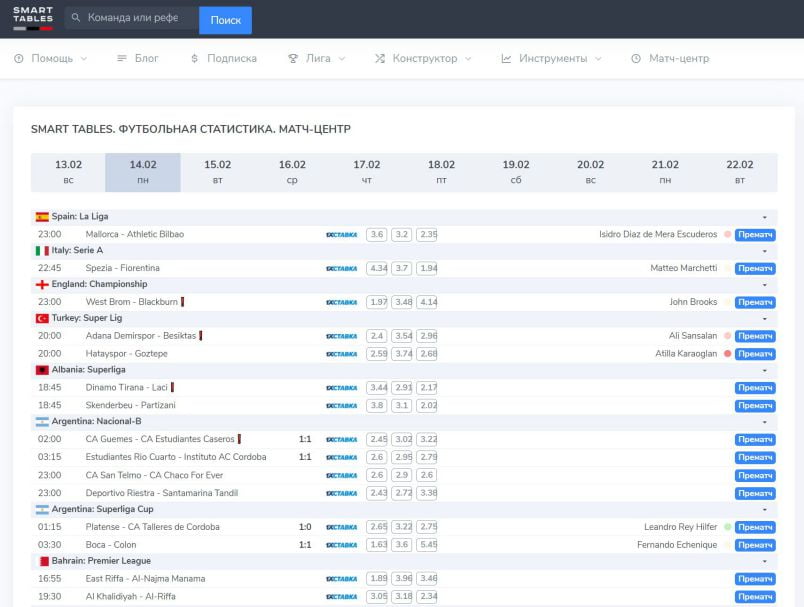Click the 1xСтавка logo for Boca - Colon

(x=341, y=545)
